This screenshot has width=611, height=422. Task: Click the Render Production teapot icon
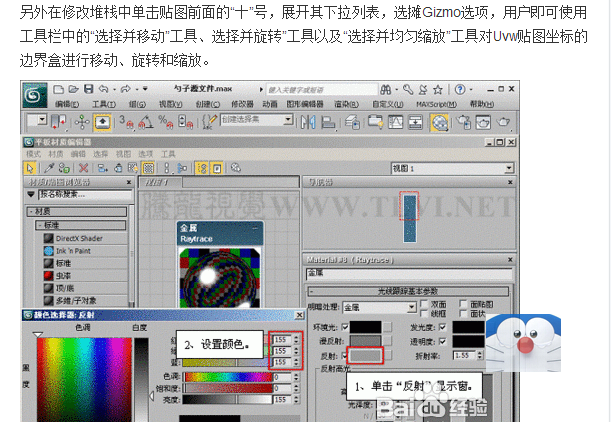click(x=503, y=122)
